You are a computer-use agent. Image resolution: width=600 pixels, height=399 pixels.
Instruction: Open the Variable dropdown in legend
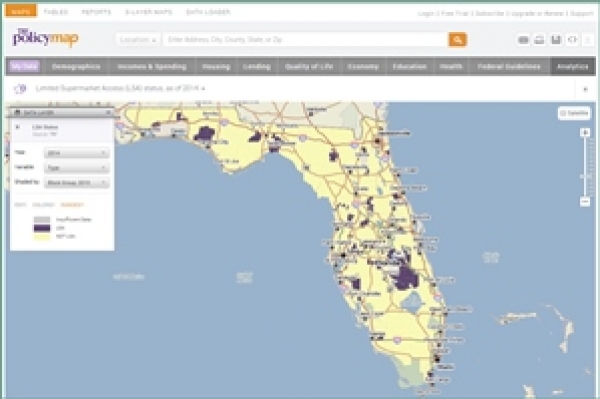[x=77, y=168]
